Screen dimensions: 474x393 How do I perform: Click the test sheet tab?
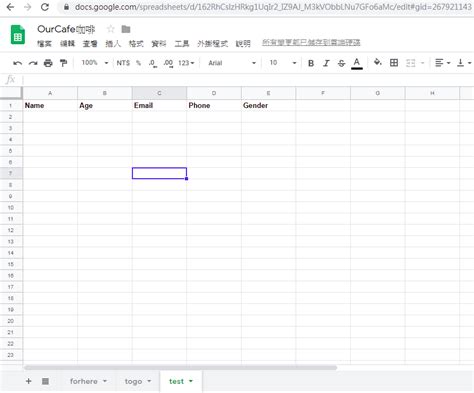(x=176, y=381)
